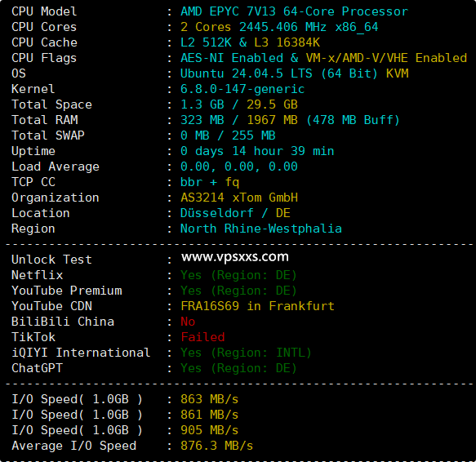Image resolution: width=476 pixels, height=462 pixels.
Task: Click the location 'Düsseldorf / DE'
Action: (x=235, y=213)
